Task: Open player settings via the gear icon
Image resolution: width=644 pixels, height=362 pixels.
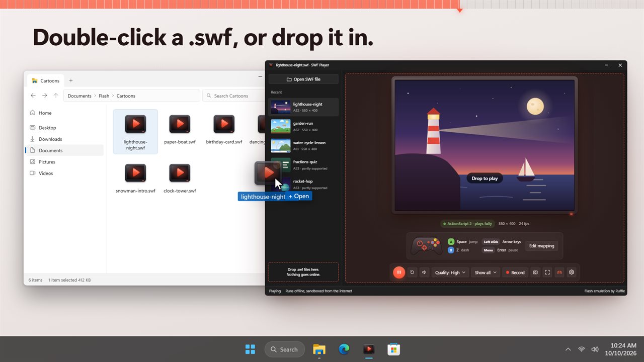Action: (572, 273)
